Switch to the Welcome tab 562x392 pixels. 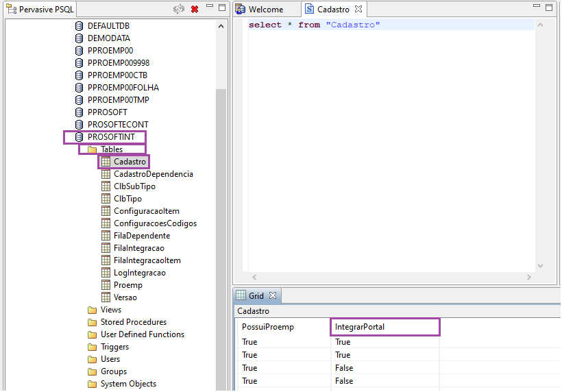click(265, 10)
